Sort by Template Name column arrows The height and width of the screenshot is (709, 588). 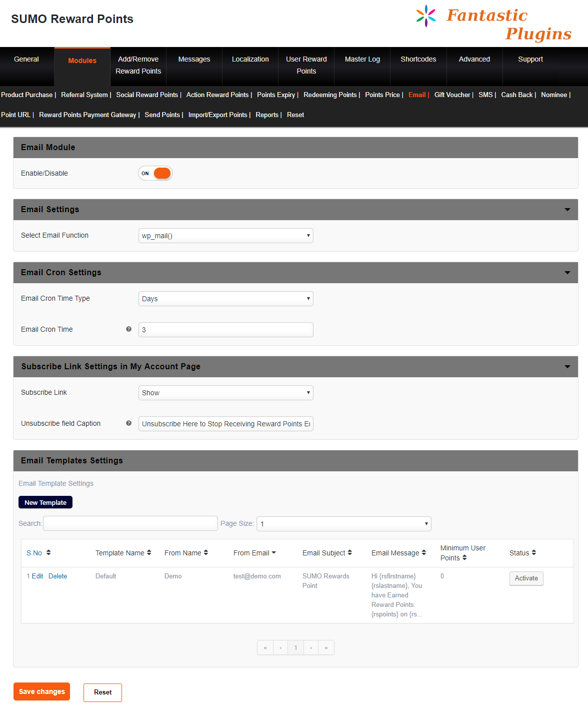(x=149, y=553)
